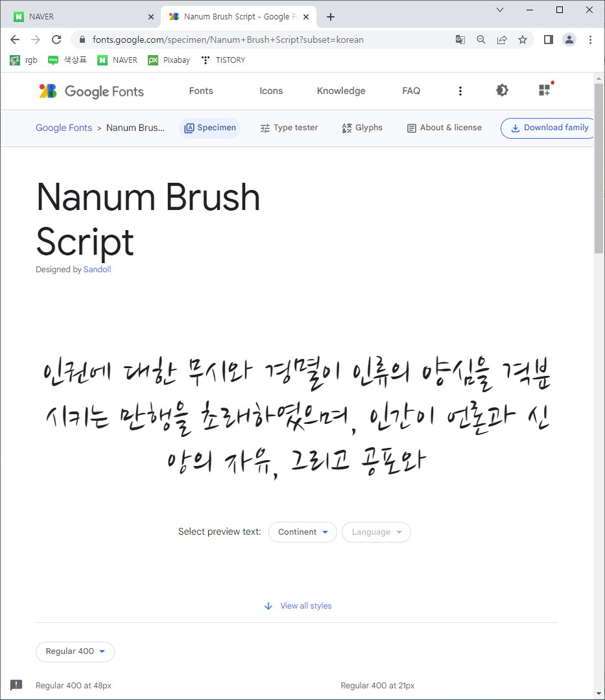Screen dimensions: 605x700
Task: Click the page vertical scrollbar thumb
Action: pyautogui.click(x=599, y=169)
